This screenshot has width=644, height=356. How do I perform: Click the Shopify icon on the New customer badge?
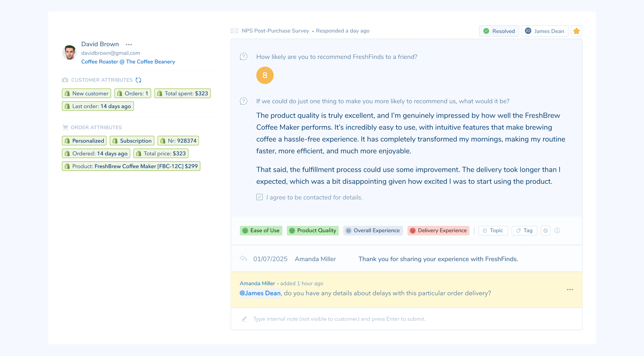coord(66,93)
